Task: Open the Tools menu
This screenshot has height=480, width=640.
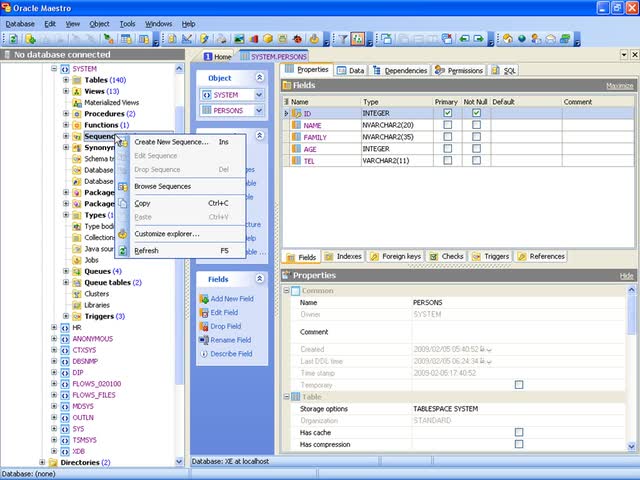Action: [x=127, y=24]
